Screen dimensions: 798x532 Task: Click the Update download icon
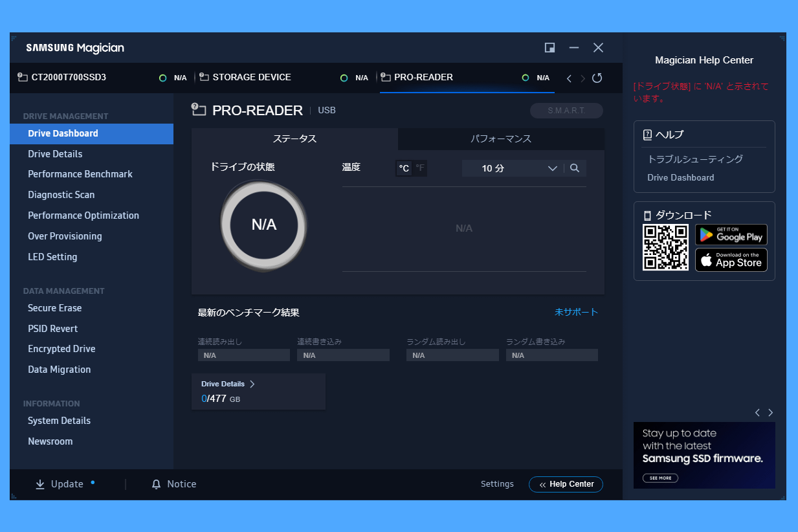pyautogui.click(x=40, y=484)
